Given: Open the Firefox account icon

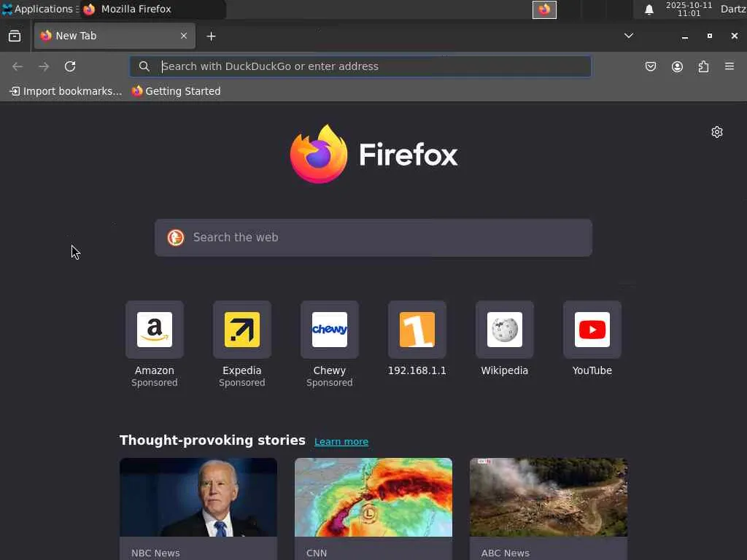Looking at the screenshot, I should coord(677,66).
